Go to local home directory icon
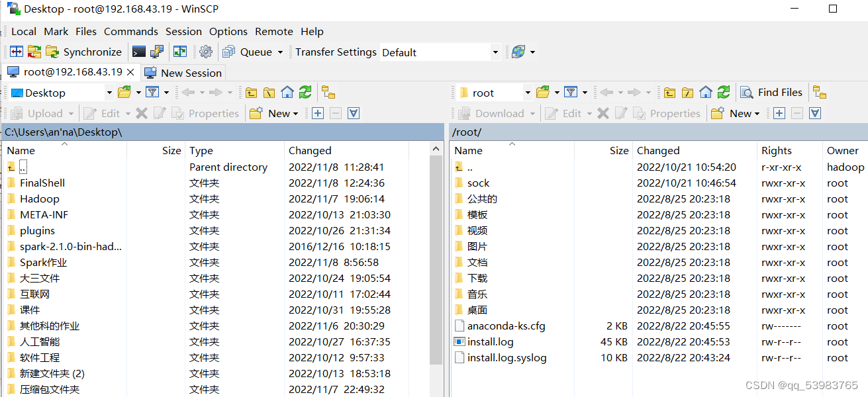Image resolution: width=868 pixels, height=397 pixels. 287,92
